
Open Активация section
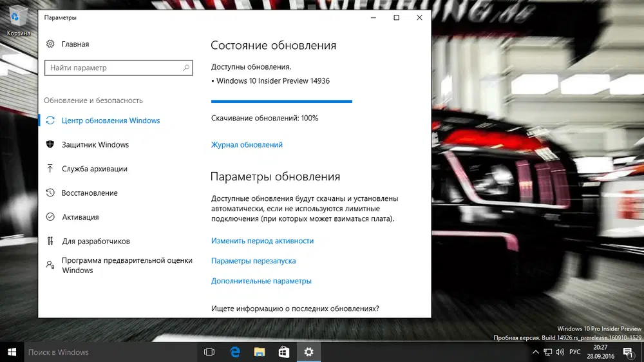(80, 217)
